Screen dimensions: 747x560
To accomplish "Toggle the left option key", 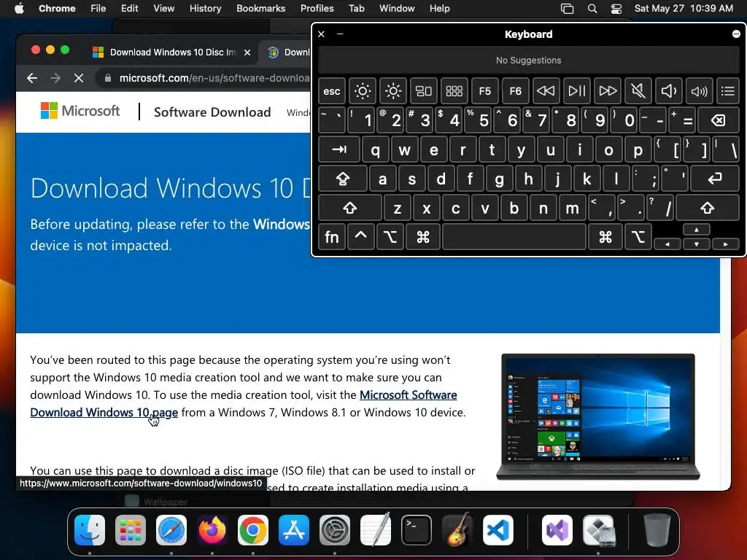I will coord(390,237).
